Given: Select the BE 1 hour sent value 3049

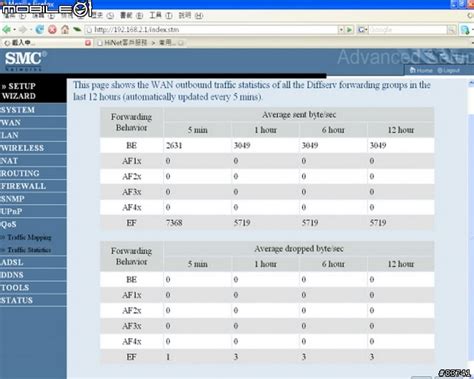Looking at the screenshot, I should 242,145.
